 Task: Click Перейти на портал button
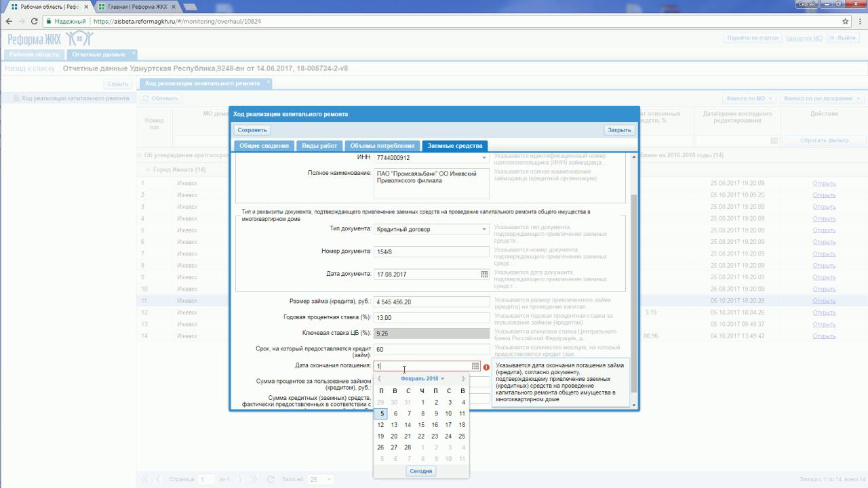[x=753, y=38]
